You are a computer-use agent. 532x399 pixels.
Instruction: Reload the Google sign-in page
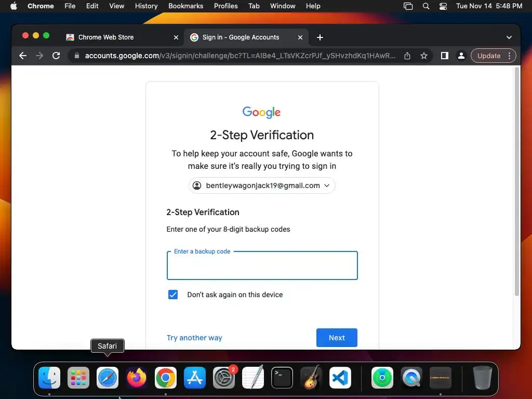coord(56,56)
